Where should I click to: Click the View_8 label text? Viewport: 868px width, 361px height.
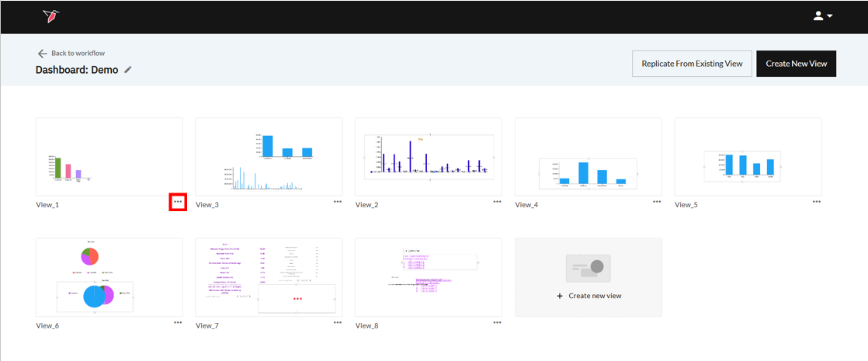tap(367, 325)
